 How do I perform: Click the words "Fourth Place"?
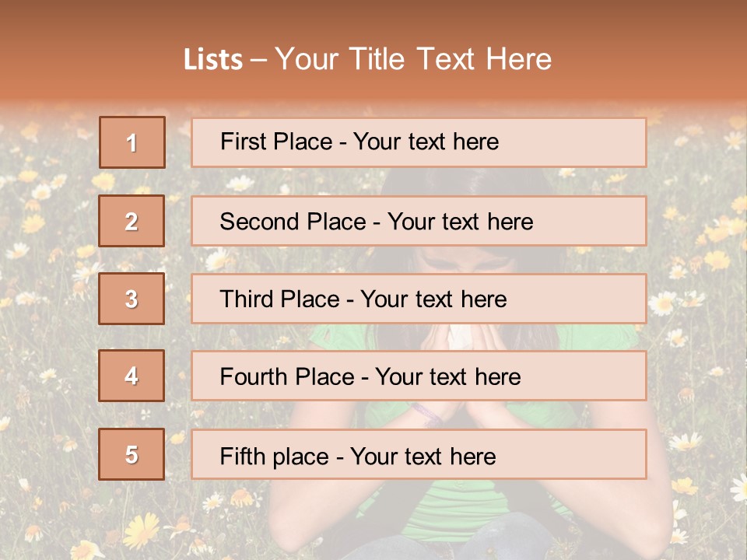287,377
